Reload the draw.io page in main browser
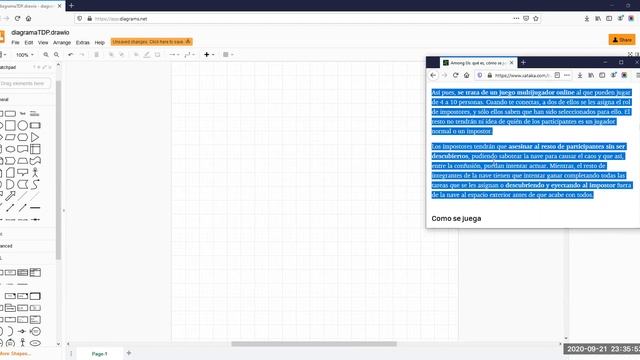The height and width of the screenshot is (360, 640). [17, 18]
